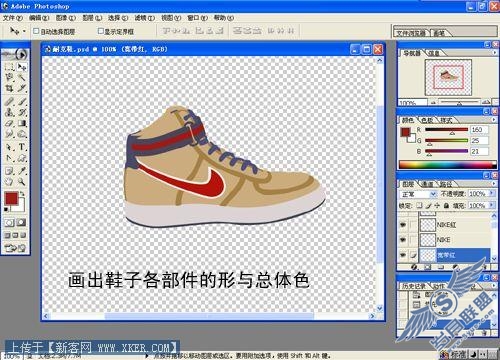Select the Brush tool

(x=22, y=102)
